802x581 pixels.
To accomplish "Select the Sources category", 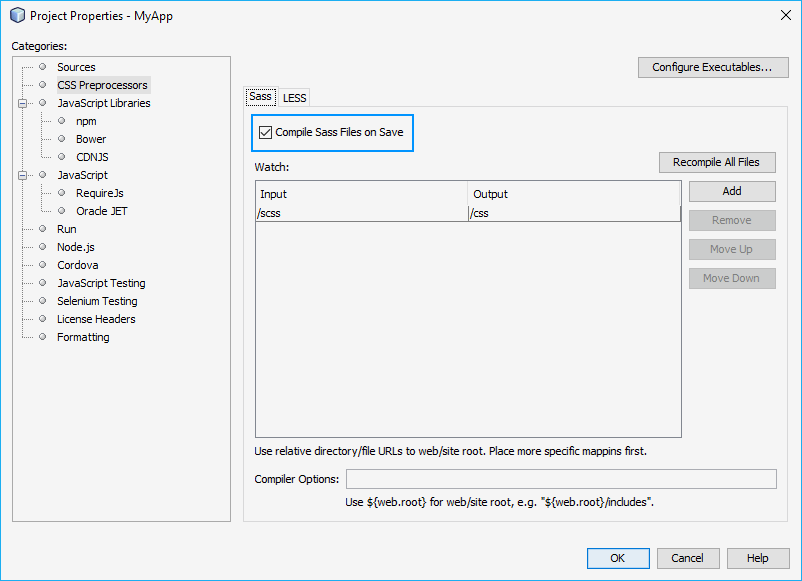I will [x=76, y=67].
